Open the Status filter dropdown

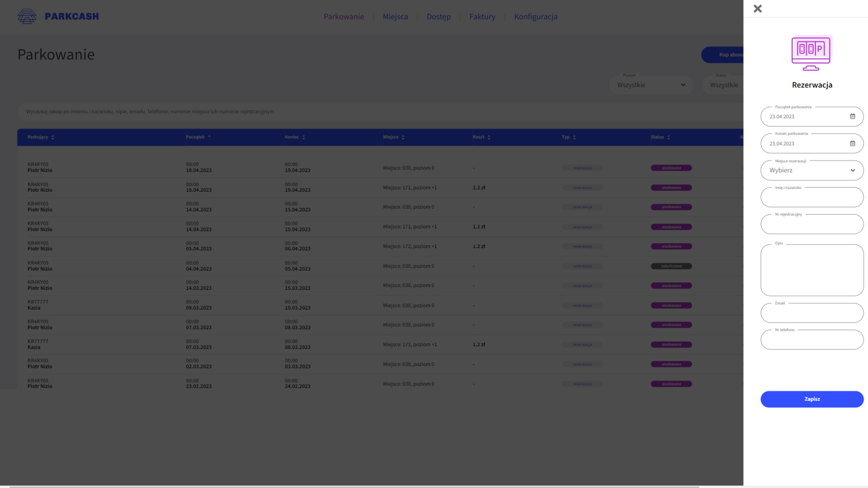(723, 85)
